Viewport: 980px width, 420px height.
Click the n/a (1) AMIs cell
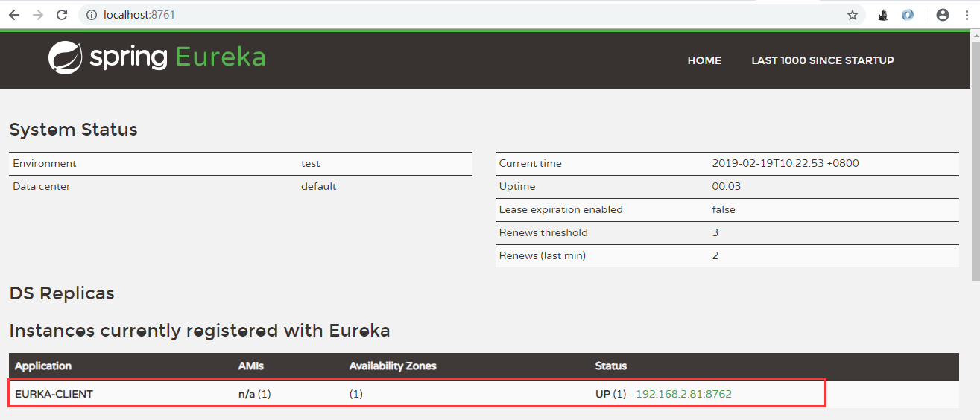pyautogui.click(x=255, y=394)
